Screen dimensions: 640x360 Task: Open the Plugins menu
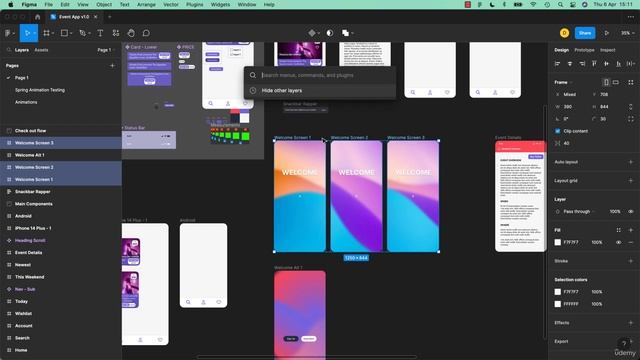[194, 4]
